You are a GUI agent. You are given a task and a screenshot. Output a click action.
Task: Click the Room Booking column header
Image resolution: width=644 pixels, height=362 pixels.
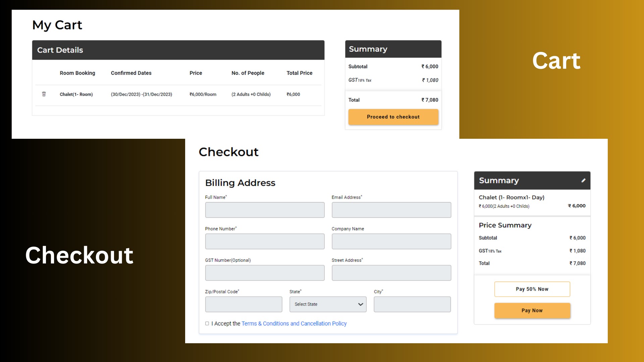[77, 73]
